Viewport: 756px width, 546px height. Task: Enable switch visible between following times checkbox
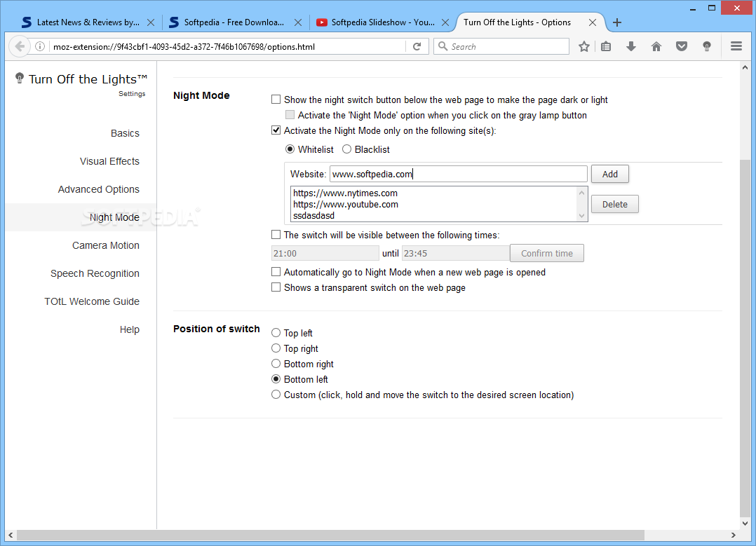pos(276,235)
